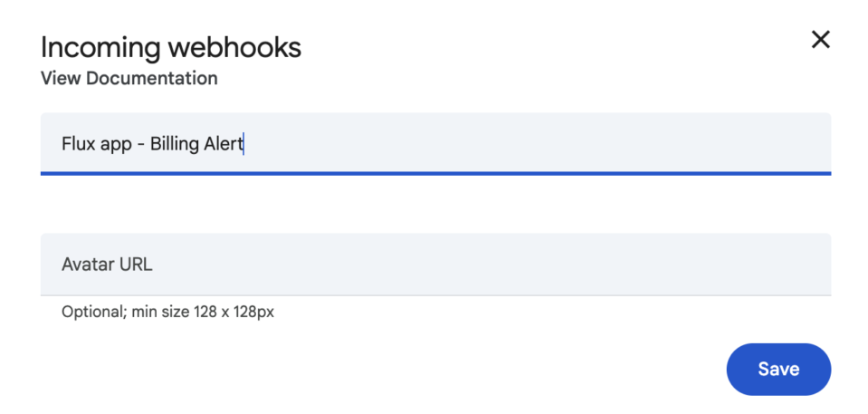Click the blue underline below name field
Screen dimensions: 868x414
click(x=435, y=173)
